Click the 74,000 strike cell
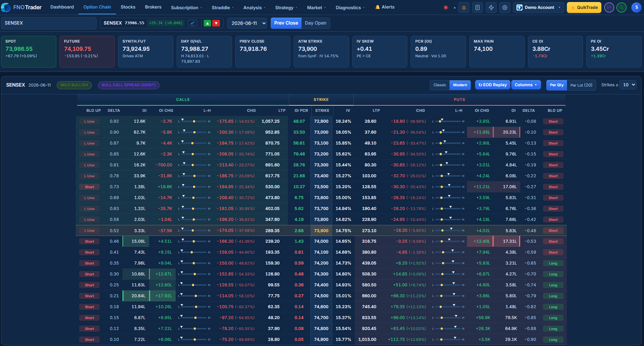 pos(321,241)
